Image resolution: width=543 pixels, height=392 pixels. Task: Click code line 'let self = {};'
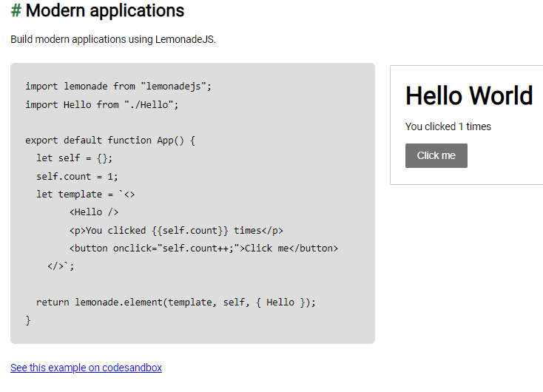[x=75, y=158]
